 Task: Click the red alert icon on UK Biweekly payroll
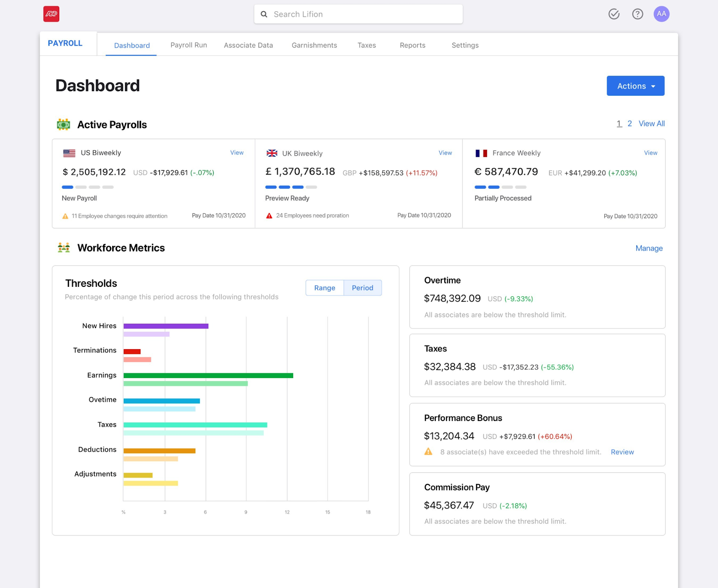point(268,215)
